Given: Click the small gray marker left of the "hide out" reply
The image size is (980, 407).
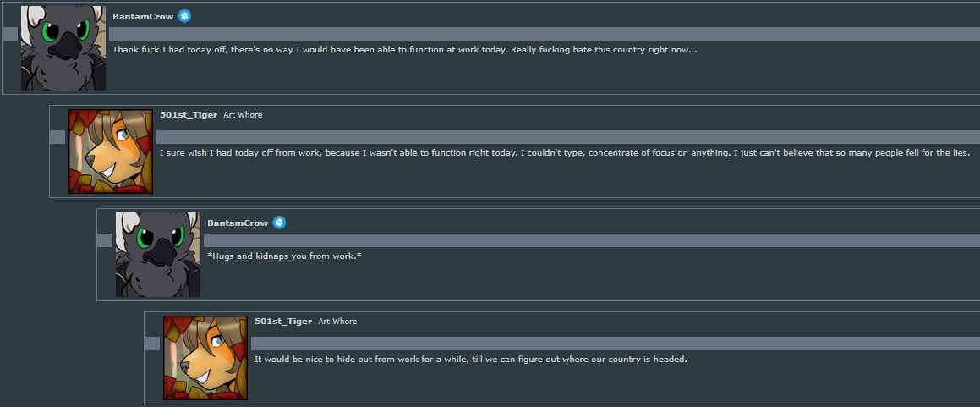Looking at the screenshot, I should (x=151, y=344).
